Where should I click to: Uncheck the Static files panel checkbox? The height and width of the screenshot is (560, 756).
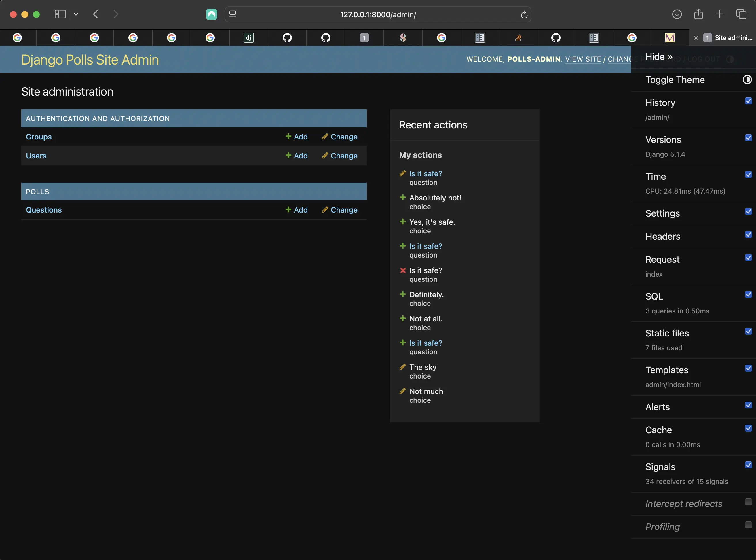748,331
